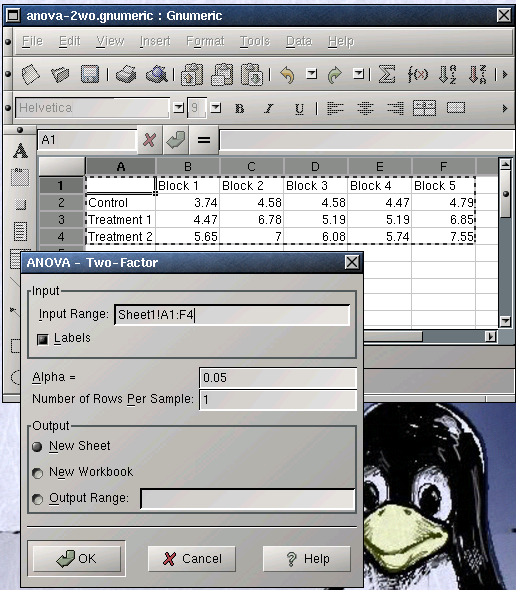
Task: Open the Tools menu
Action: pyautogui.click(x=255, y=41)
